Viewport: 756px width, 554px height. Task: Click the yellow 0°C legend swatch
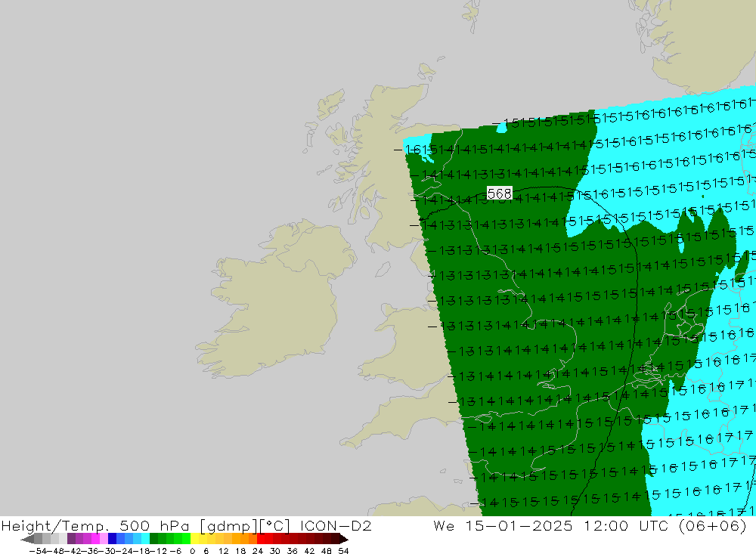[x=195, y=539]
